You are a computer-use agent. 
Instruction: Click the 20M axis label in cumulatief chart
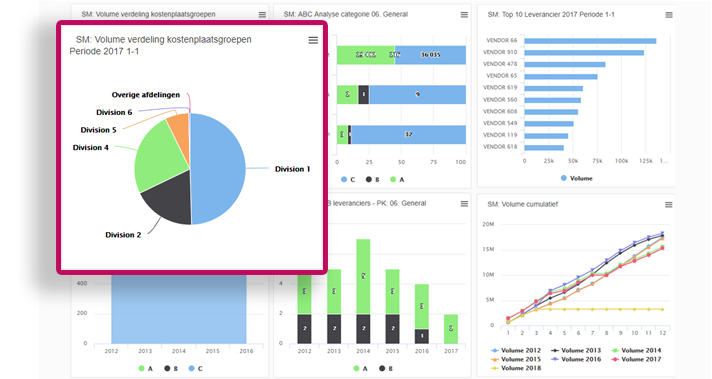pos(488,224)
